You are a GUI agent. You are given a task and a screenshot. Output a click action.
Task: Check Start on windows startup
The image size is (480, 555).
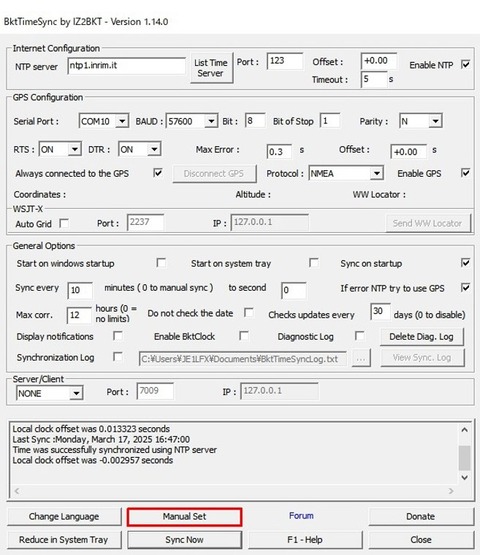tap(161, 263)
